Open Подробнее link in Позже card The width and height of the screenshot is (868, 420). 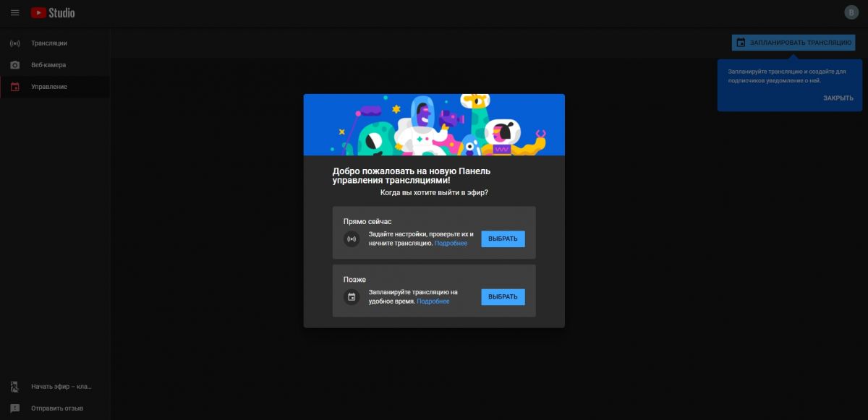tap(433, 301)
